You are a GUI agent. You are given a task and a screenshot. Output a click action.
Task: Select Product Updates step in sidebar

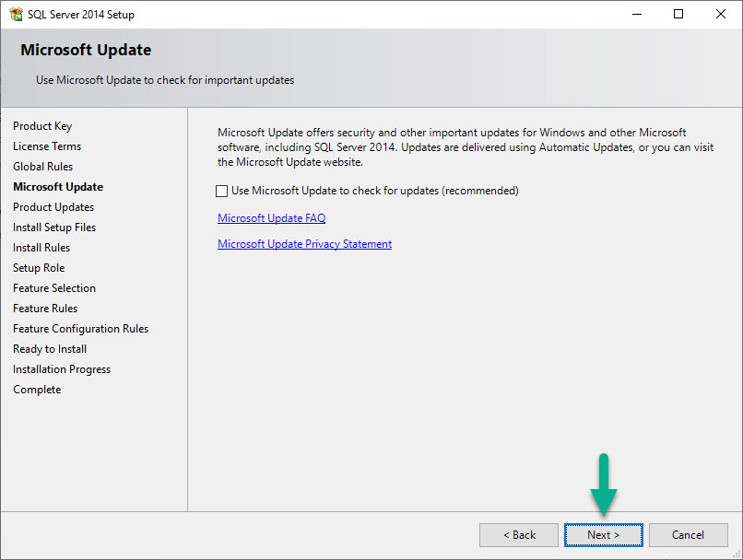click(53, 207)
